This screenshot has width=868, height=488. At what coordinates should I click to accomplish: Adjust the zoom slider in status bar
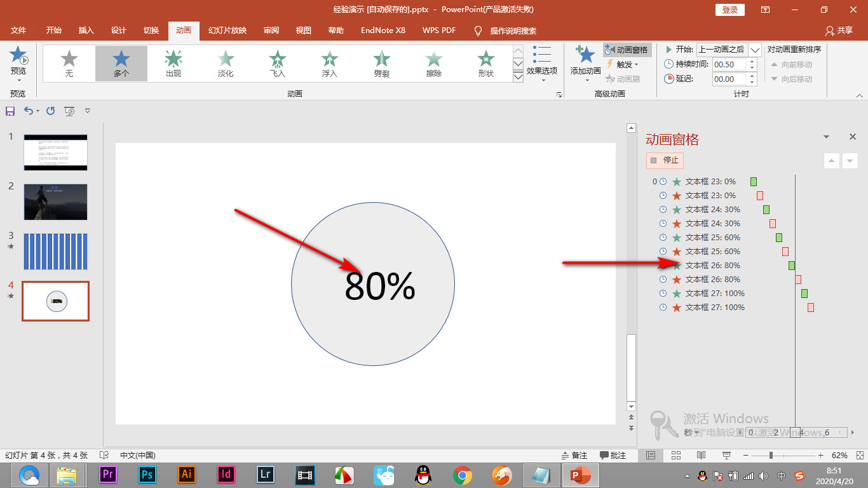[x=771, y=456]
